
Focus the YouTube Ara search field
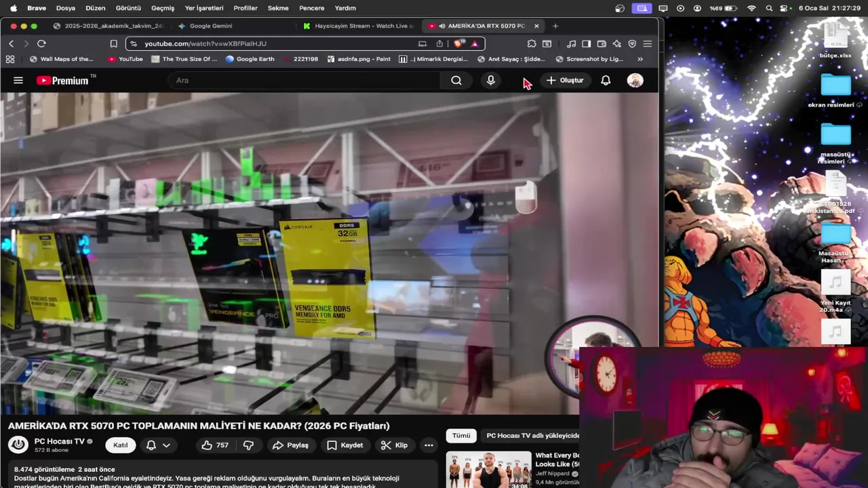click(305, 80)
